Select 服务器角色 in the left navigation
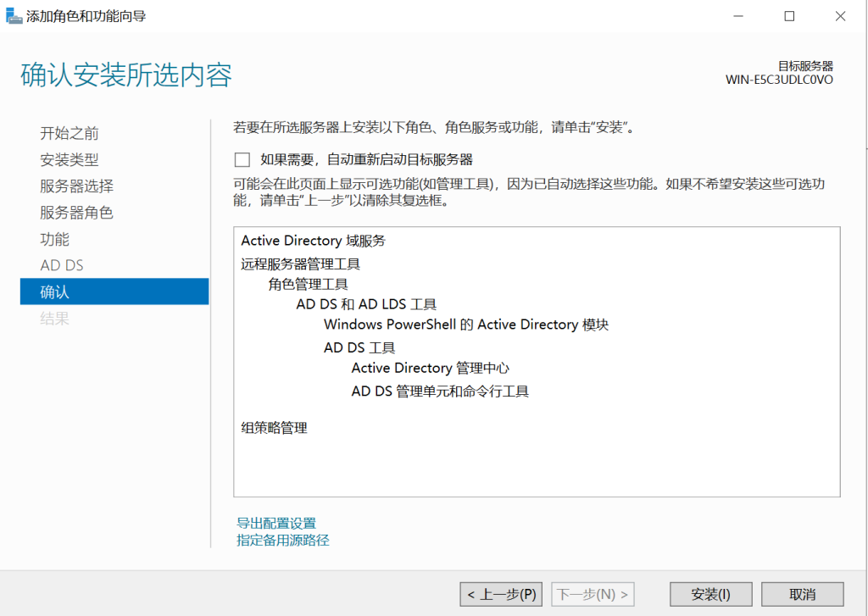Image resolution: width=868 pixels, height=616 pixels. (x=76, y=213)
